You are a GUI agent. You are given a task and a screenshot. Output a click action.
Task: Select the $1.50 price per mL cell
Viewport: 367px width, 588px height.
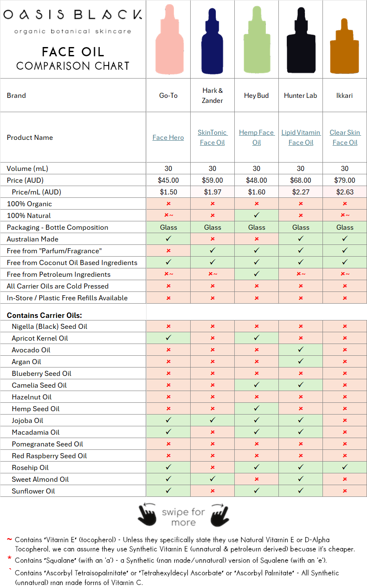click(x=168, y=192)
